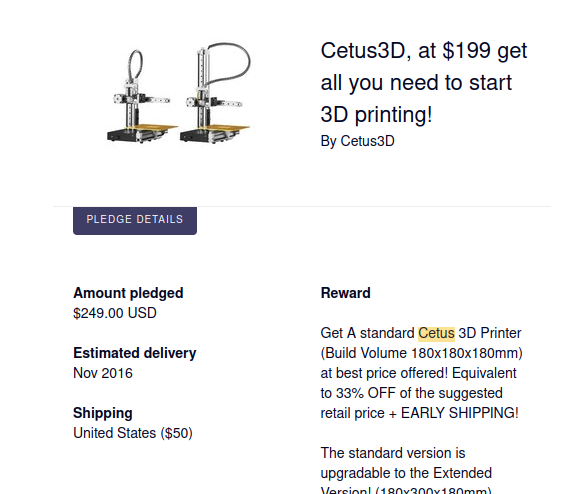Click the Estimated delivery heading
The height and width of the screenshot is (494, 584).
(134, 353)
